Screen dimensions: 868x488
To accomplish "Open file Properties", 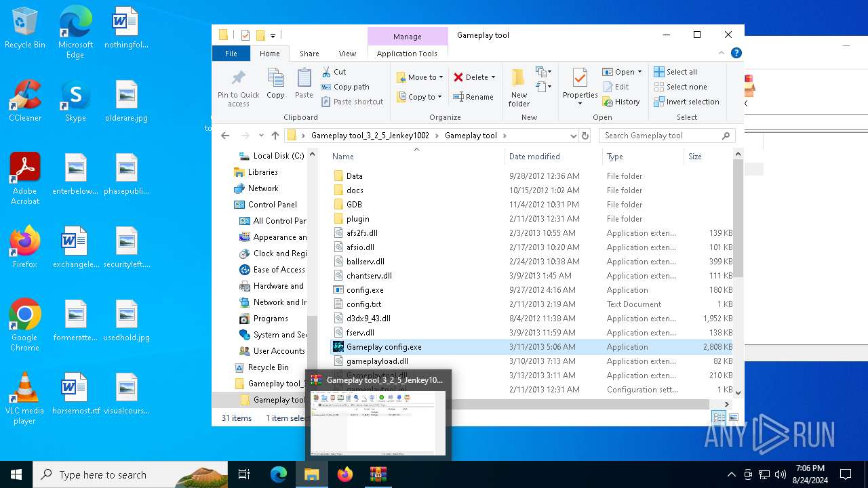I will tap(580, 87).
